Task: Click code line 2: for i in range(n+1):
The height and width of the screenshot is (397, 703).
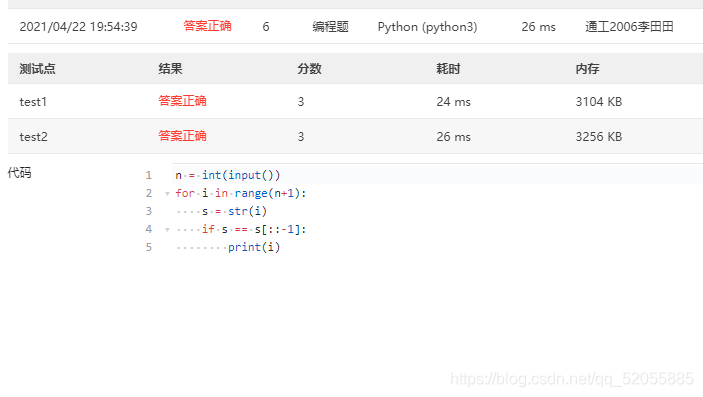Action: [x=241, y=193]
